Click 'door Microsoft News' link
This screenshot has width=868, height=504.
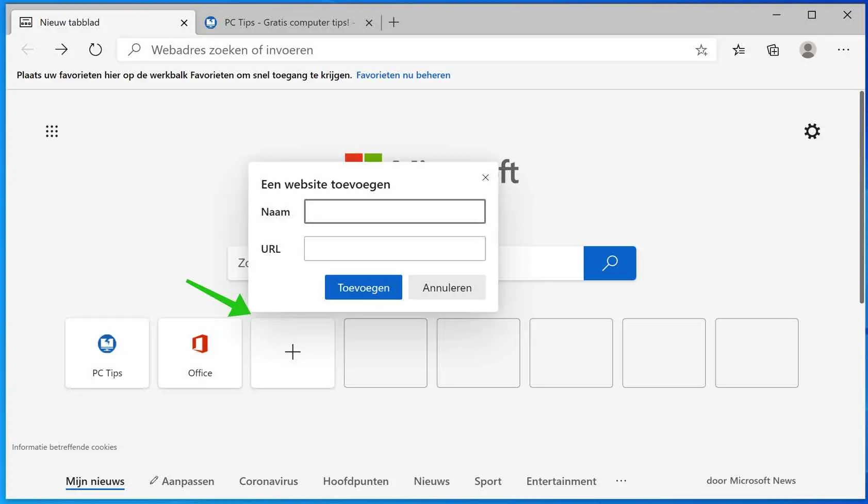[x=751, y=480]
